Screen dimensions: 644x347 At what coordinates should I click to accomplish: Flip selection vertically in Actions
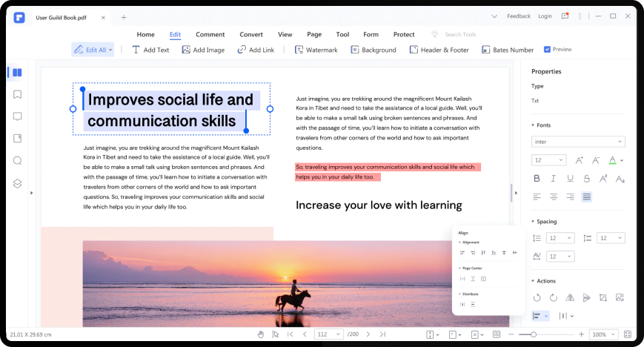click(586, 297)
